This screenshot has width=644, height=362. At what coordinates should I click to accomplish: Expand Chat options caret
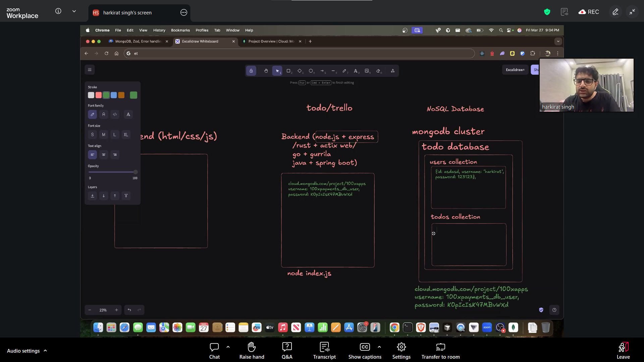[x=228, y=347]
